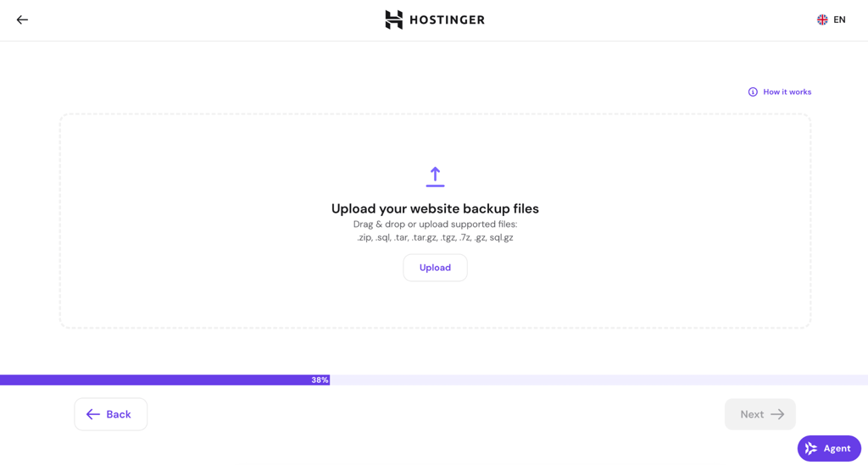
Task: Click the 38% progress bar
Action: tap(434, 379)
